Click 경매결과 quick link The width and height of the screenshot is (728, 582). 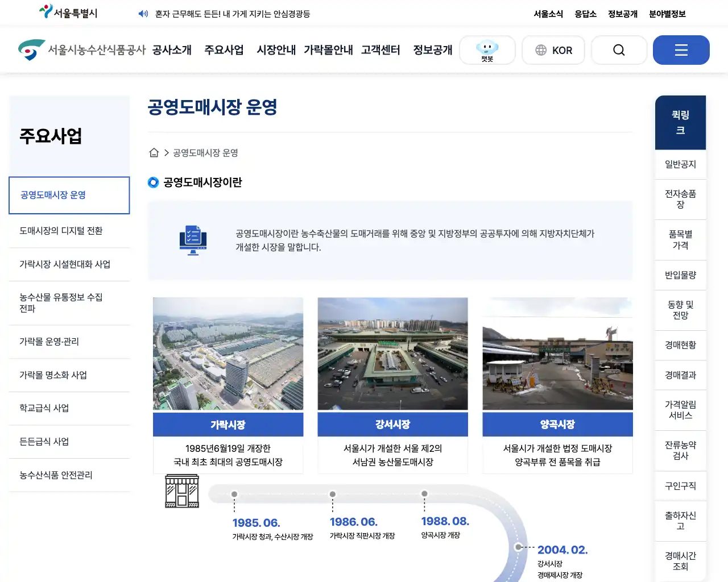pos(680,375)
